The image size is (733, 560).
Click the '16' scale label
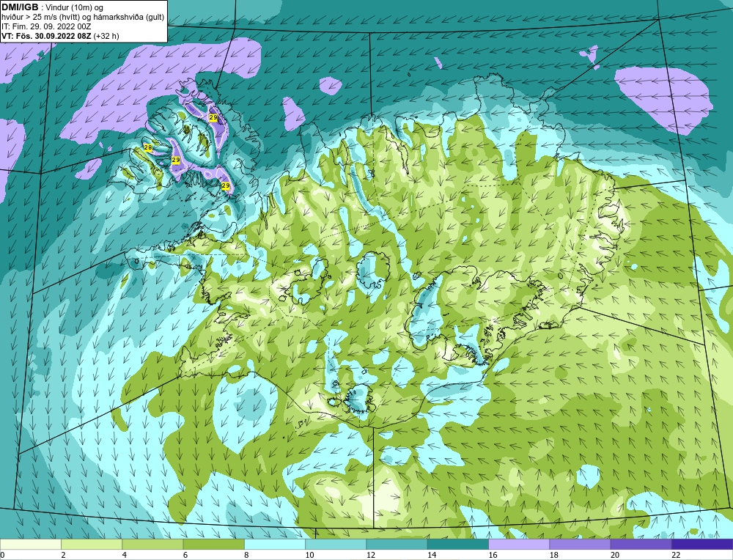[x=493, y=555]
